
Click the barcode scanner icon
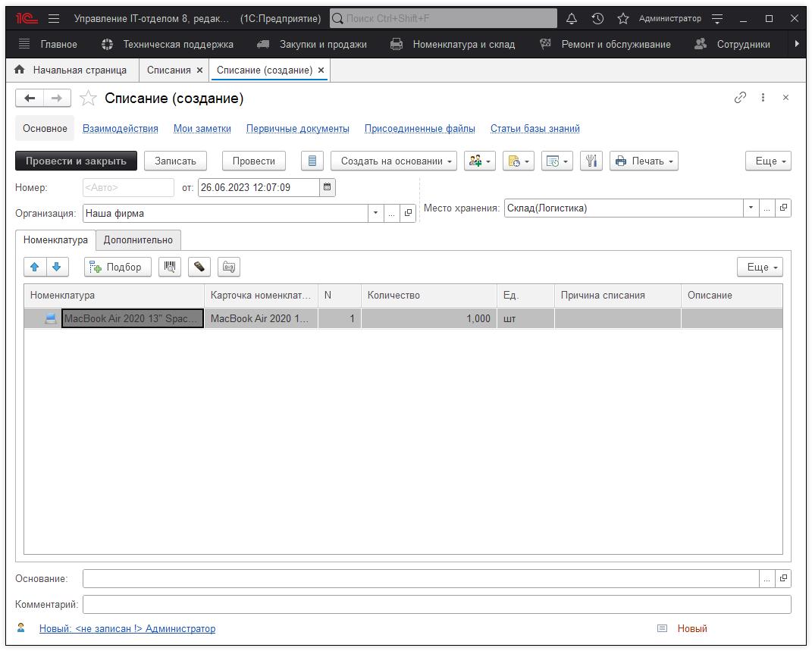(170, 267)
